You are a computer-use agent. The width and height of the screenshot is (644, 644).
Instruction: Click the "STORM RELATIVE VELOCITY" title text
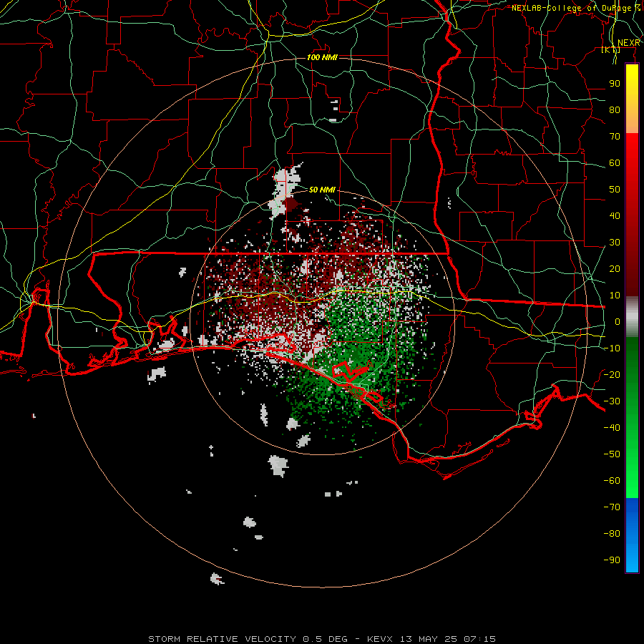click(x=222, y=639)
